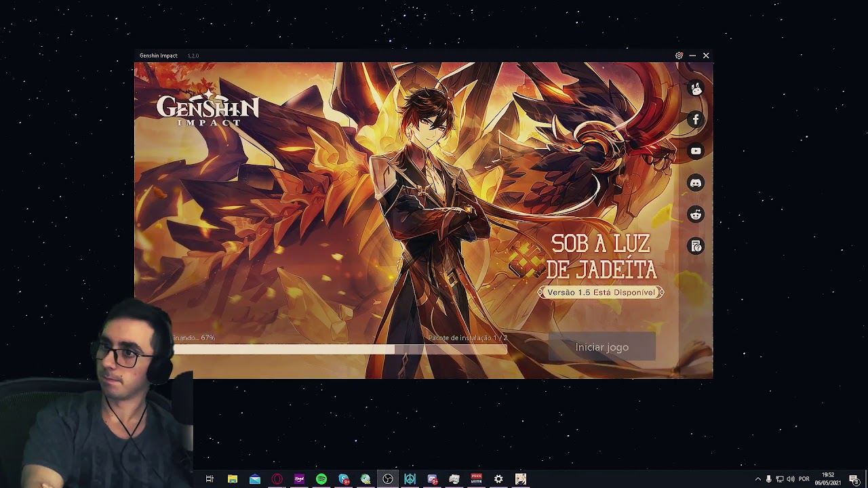The height and width of the screenshot is (488, 868).
Task: Switch to OBS Studio on the taskbar
Action: pos(388,479)
